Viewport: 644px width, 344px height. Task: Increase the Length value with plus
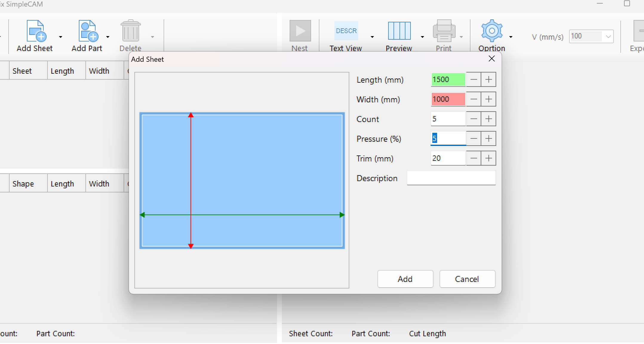(x=488, y=80)
